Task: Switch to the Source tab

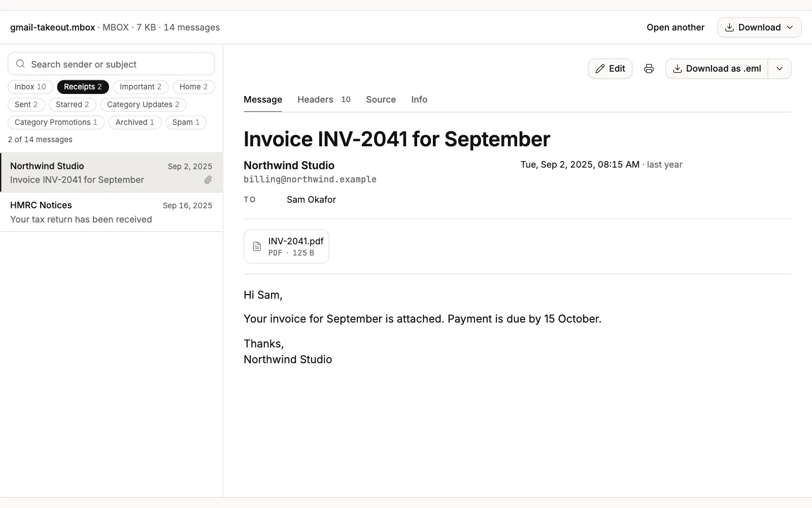Action: tap(381, 100)
